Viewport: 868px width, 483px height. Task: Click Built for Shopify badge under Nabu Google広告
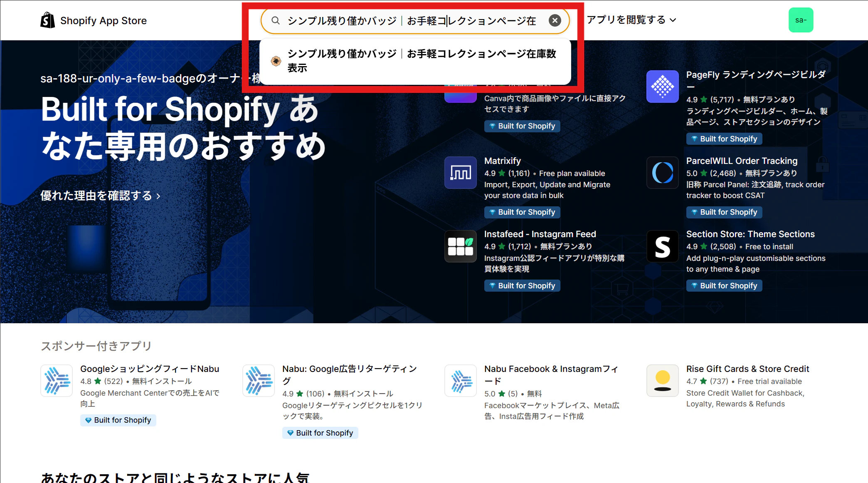click(x=320, y=433)
